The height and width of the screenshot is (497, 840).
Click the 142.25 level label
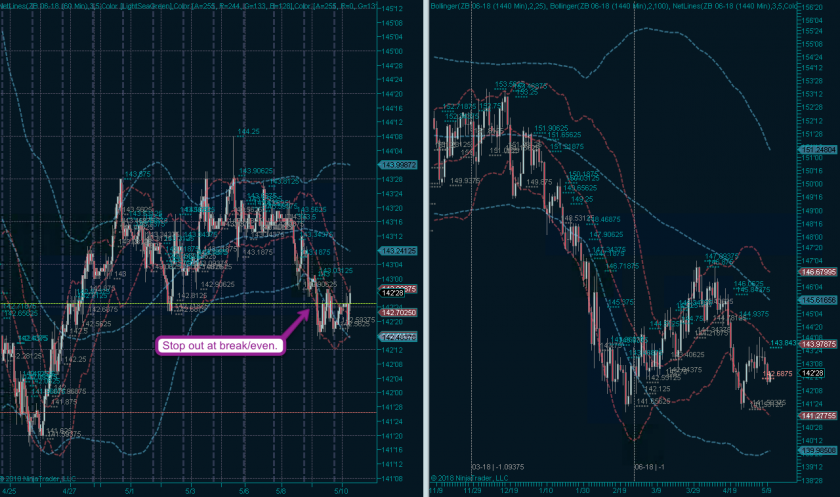(x=76, y=359)
